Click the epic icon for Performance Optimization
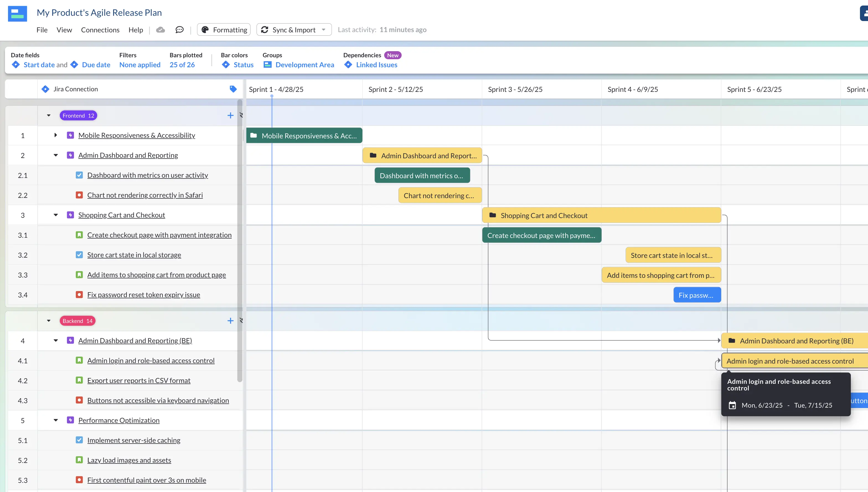Image resolution: width=868 pixels, height=492 pixels. 70,420
